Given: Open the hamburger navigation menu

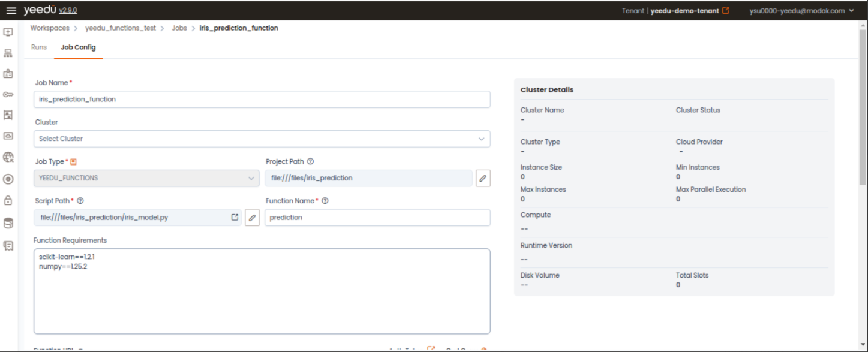Looking at the screenshot, I should click(x=11, y=11).
